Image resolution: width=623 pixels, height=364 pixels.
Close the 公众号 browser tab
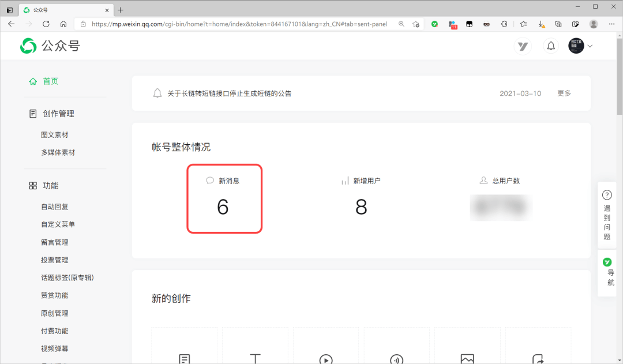point(107,10)
